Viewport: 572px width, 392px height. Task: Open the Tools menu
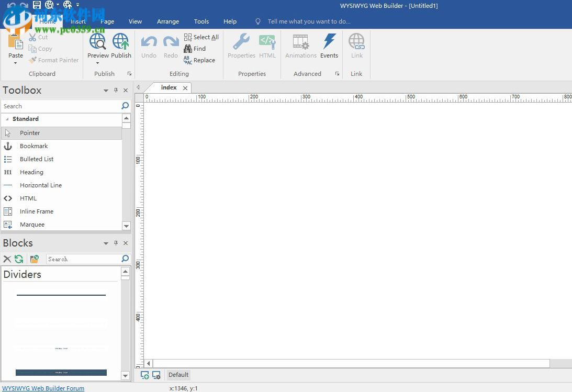pyautogui.click(x=201, y=21)
